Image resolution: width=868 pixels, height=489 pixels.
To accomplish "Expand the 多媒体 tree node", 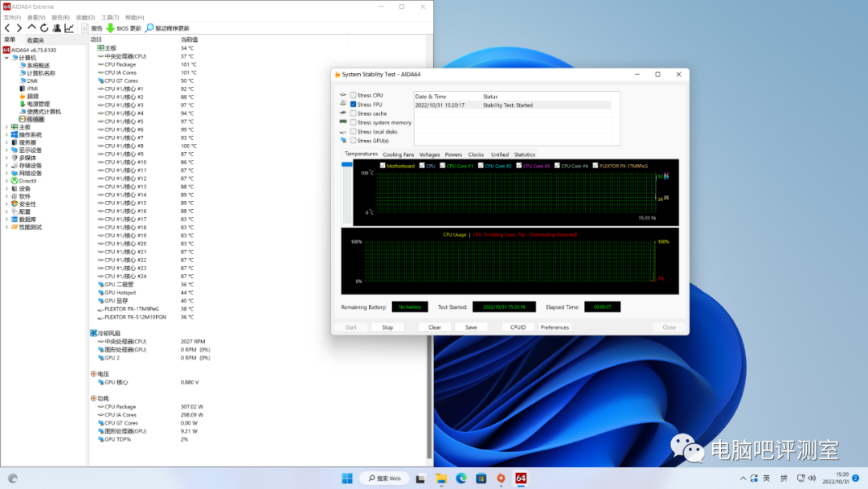I will tap(6, 158).
